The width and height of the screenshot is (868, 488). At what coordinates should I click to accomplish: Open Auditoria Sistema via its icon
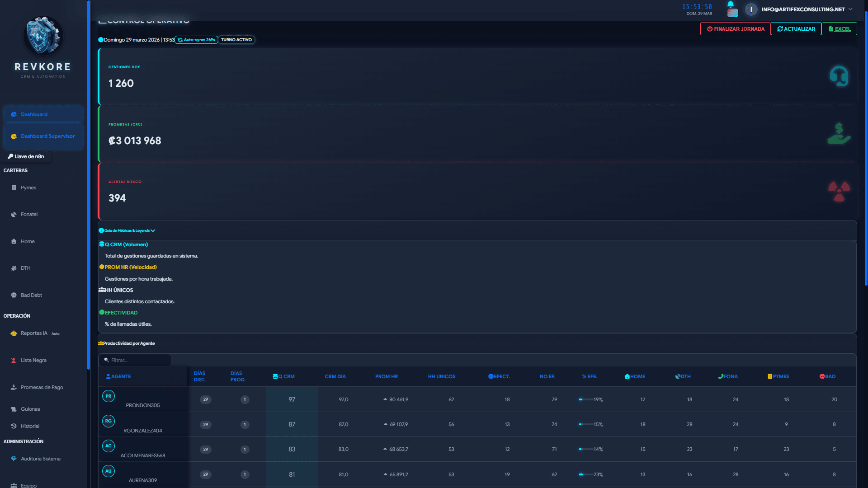click(14, 459)
